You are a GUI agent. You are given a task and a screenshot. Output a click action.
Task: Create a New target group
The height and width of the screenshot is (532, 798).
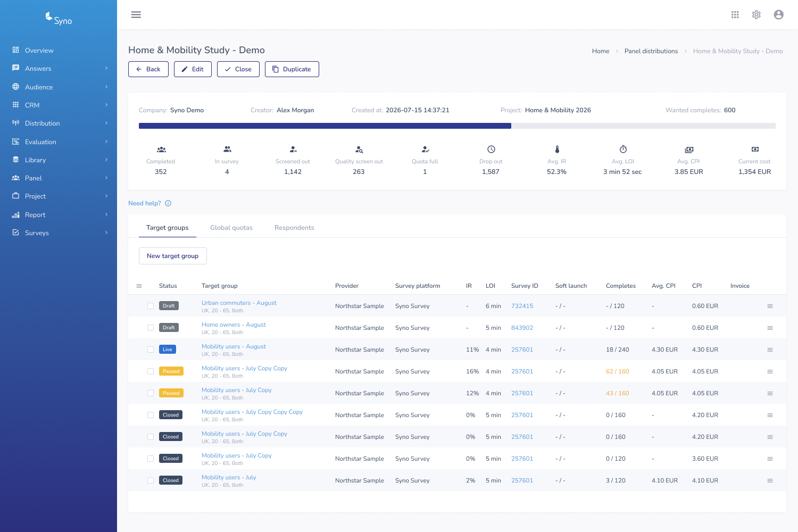173,256
